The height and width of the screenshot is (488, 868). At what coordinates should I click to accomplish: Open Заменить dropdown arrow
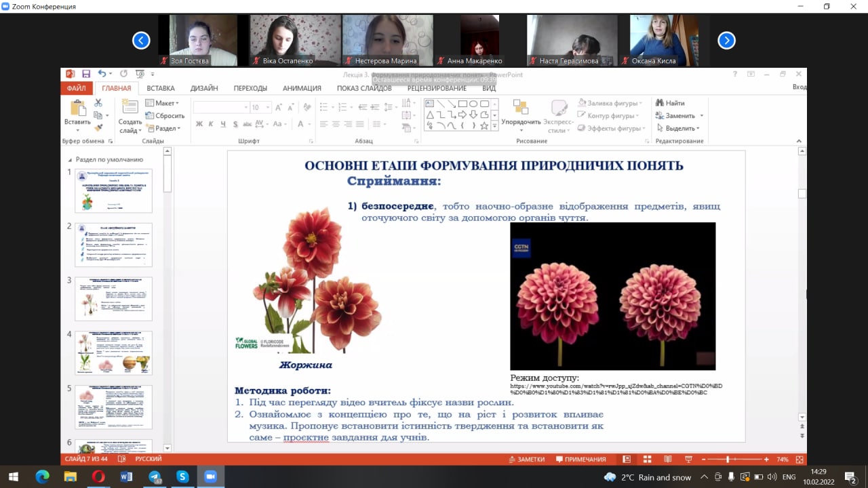(701, 116)
